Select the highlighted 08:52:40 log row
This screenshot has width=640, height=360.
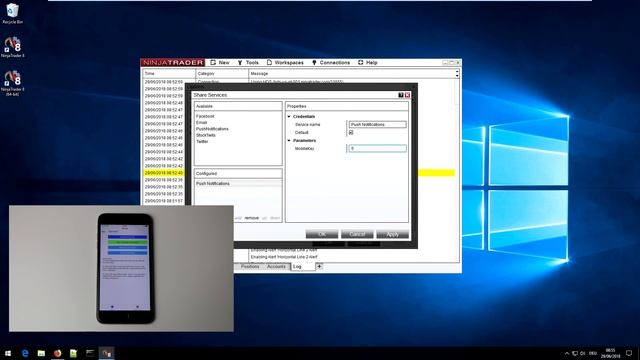164,173
